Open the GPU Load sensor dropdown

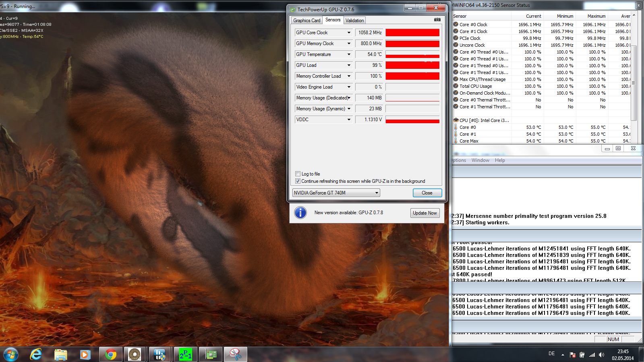[x=349, y=65]
